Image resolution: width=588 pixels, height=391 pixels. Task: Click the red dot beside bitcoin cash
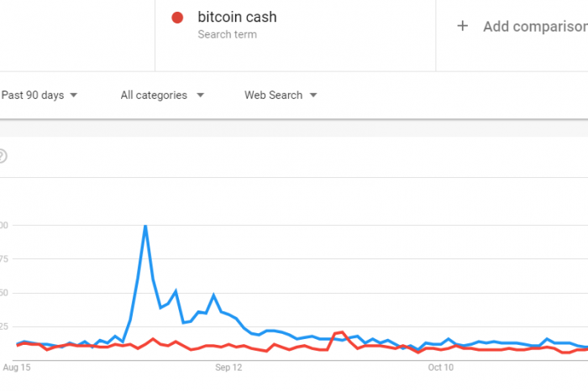[177, 18]
